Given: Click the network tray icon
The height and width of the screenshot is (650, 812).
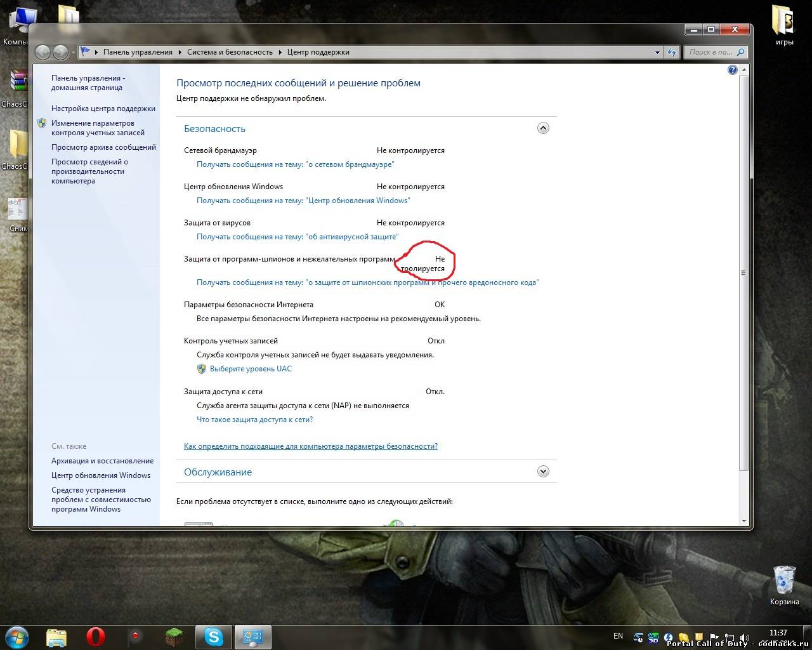Looking at the screenshot, I should pos(730,637).
